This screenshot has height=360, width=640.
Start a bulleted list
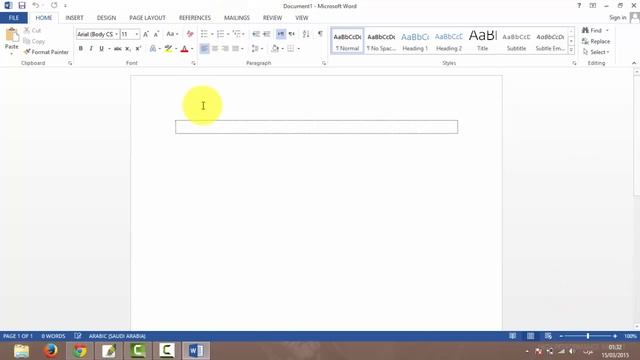204,34
